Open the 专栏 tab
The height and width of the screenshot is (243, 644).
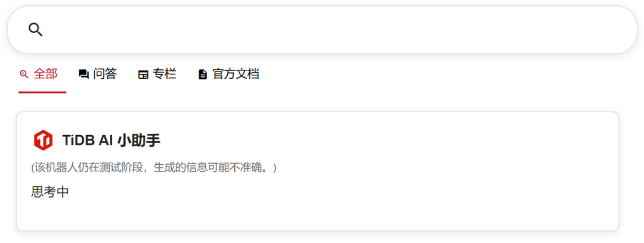[x=165, y=74]
